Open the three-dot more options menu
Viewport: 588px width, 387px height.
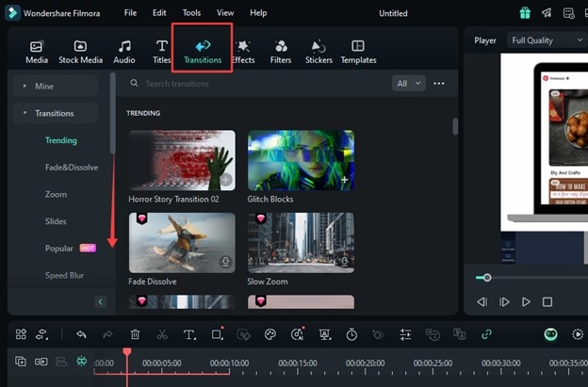pos(439,84)
